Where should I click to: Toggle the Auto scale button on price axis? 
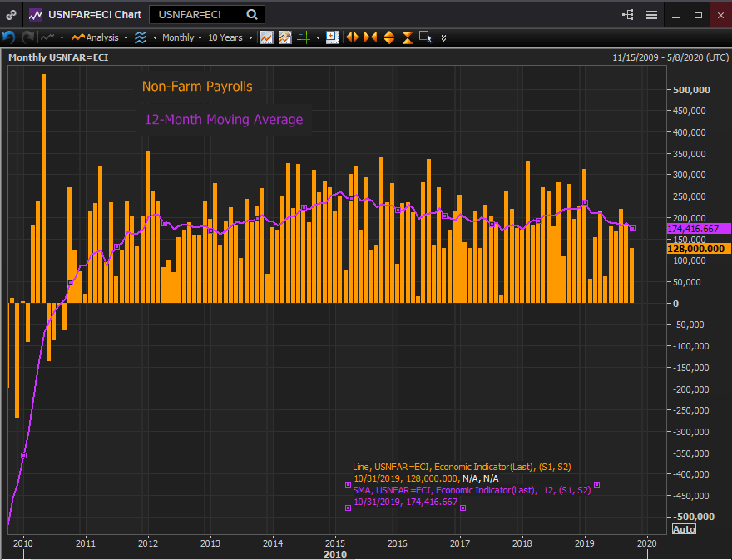[684, 529]
